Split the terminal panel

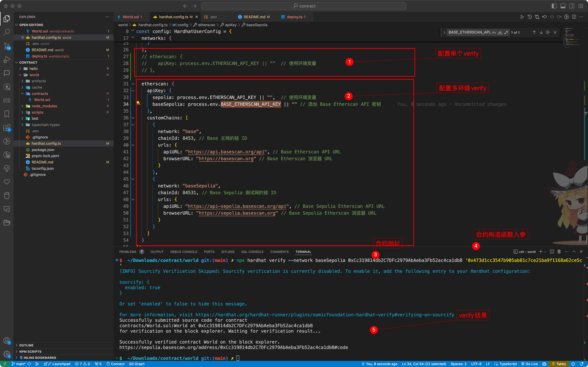point(552,252)
